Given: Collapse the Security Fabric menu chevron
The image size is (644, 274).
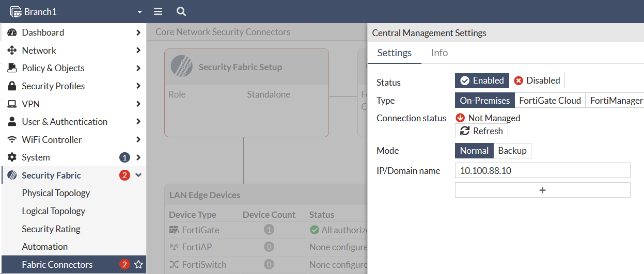Looking at the screenshot, I should (x=138, y=175).
